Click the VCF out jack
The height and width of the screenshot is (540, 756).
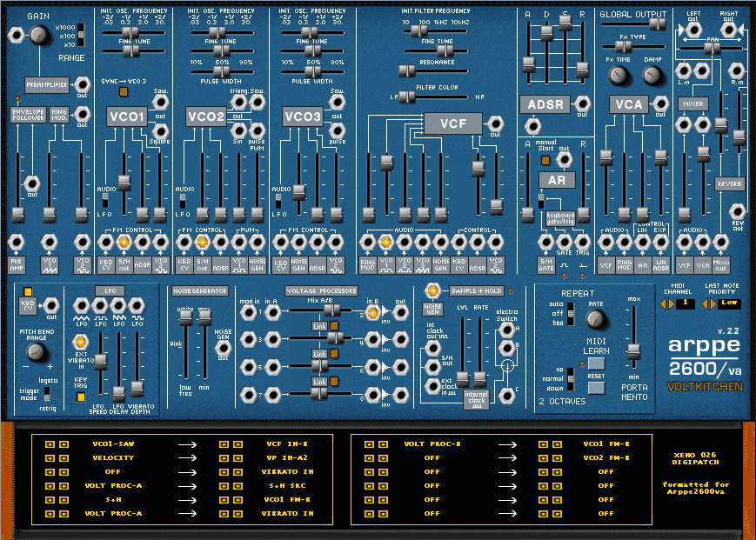click(495, 123)
